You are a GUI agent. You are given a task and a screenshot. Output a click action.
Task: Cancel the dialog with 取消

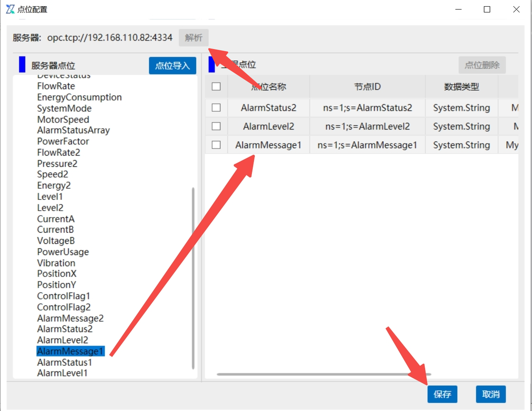(x=491, y=394)
